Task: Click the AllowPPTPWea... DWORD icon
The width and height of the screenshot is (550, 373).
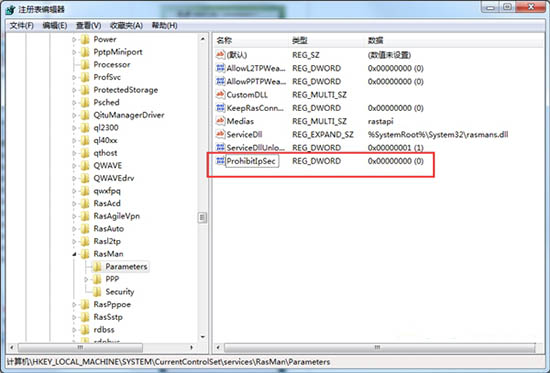Action: click(220, 81)
